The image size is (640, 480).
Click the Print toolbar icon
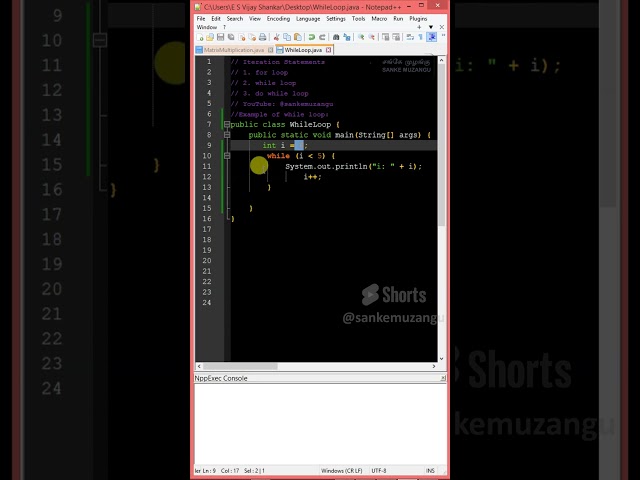click(261, 37)
